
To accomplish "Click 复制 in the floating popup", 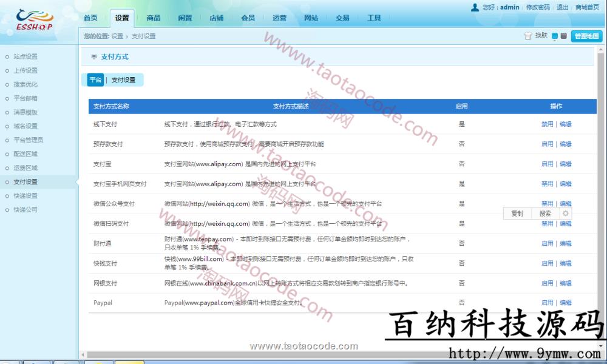I will 517,214.
